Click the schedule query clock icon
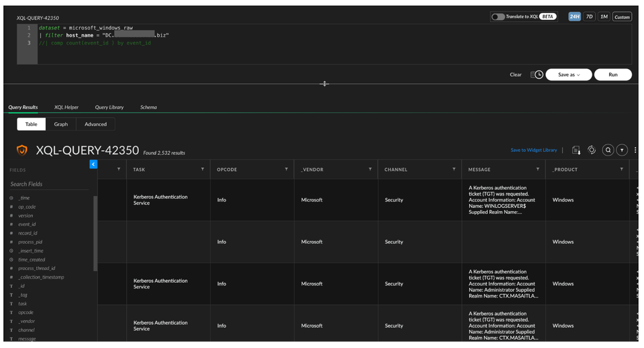 click(x=537, y=75)
